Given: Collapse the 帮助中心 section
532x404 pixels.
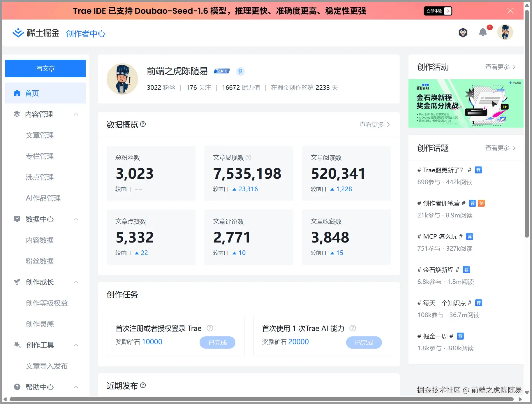Looking at the screenshot, I should (x=76, y=387).
